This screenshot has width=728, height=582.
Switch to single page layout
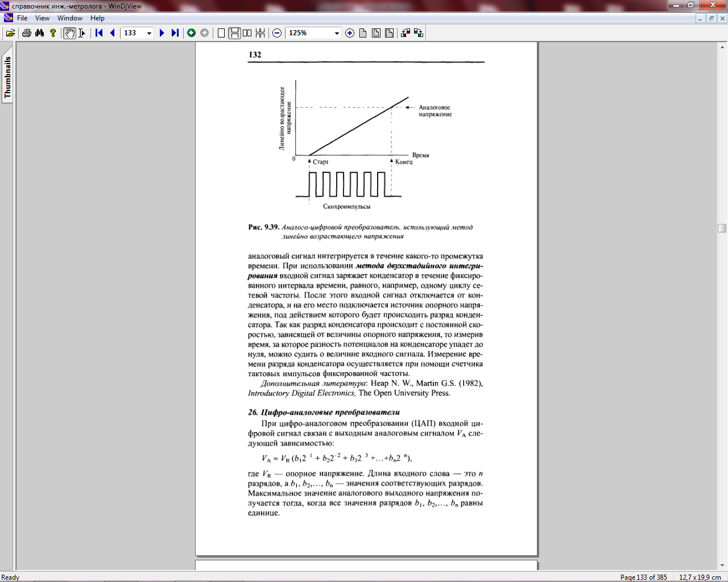tap(221, 33)
